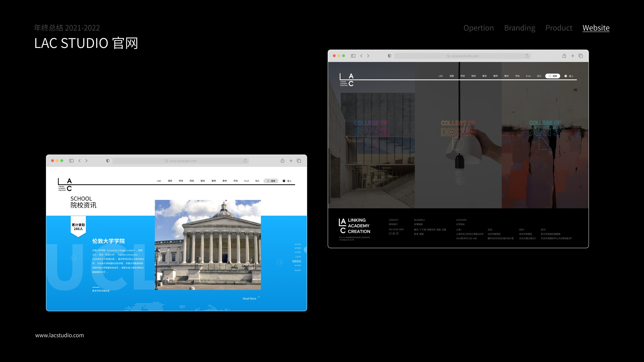Toggle sidebar icon in the right browser toolbar

click(353, 56)
